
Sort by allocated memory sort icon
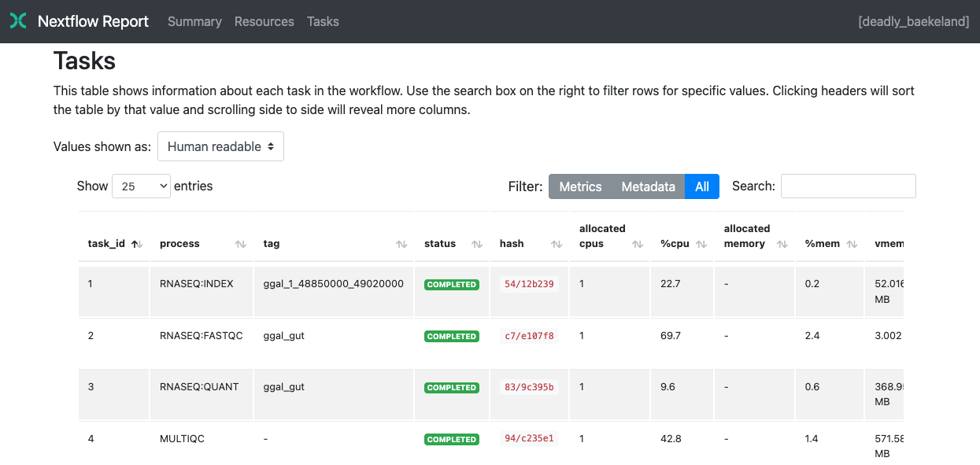(782, 244)
